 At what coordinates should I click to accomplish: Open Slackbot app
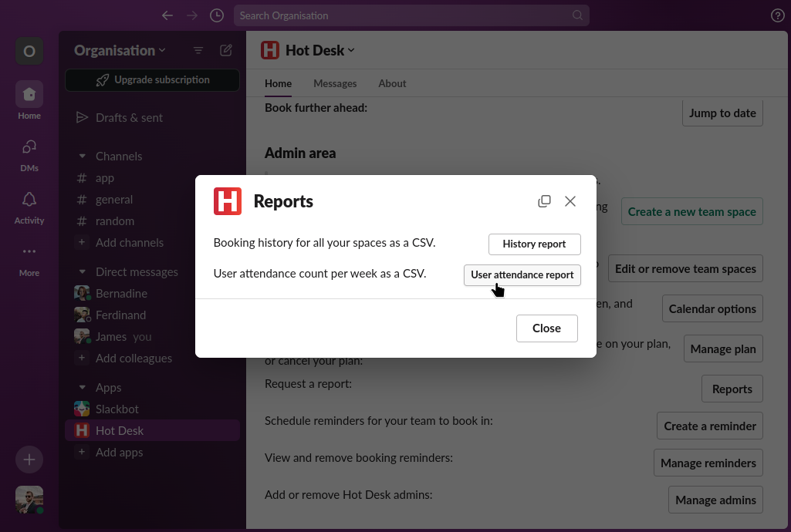152,409
